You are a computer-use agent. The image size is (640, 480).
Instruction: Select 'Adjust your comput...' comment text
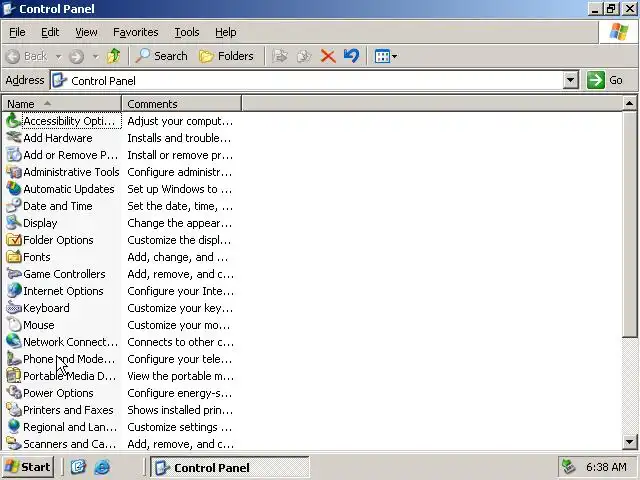[180, 121]
